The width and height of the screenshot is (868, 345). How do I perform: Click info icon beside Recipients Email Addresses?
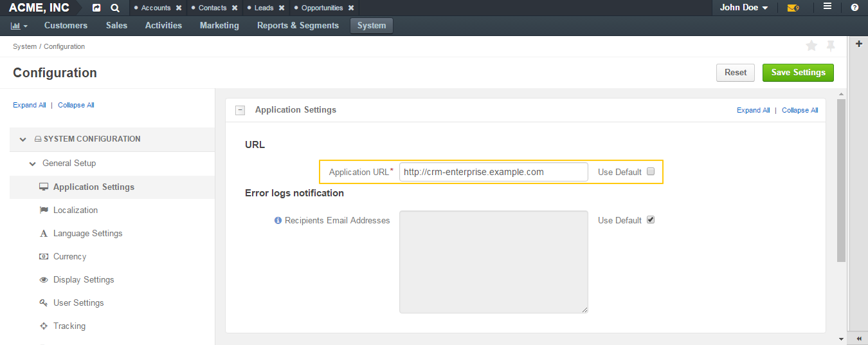point(278,220)
